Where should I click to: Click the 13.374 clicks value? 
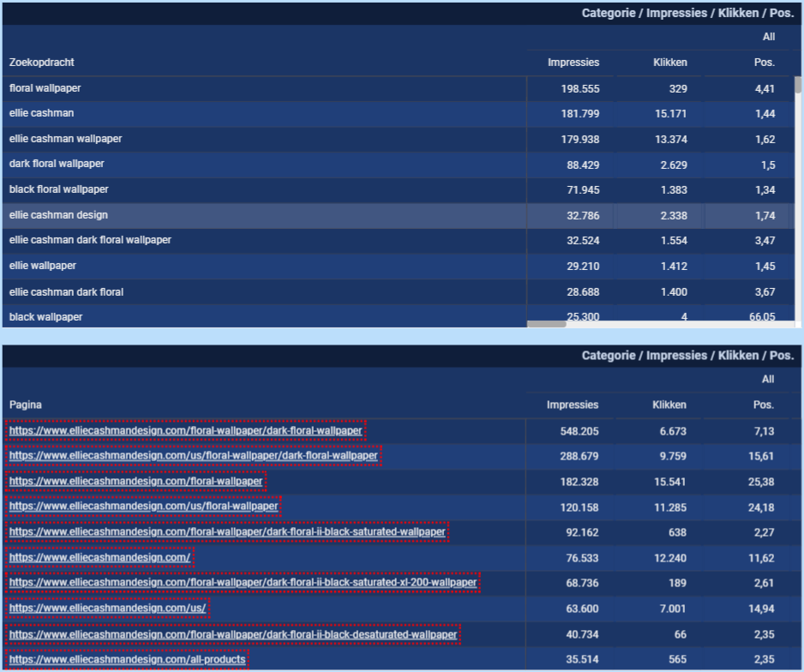pyautogui.click(x=670, y=140)
